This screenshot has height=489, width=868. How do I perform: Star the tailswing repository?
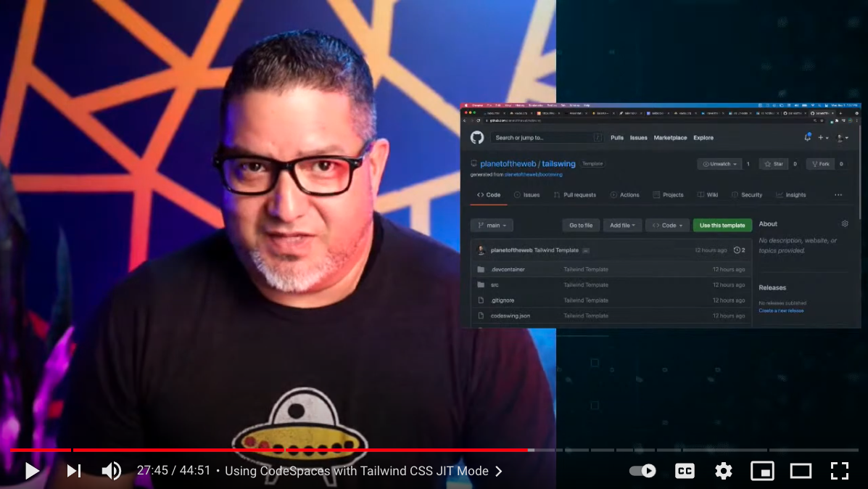point(774,164)
